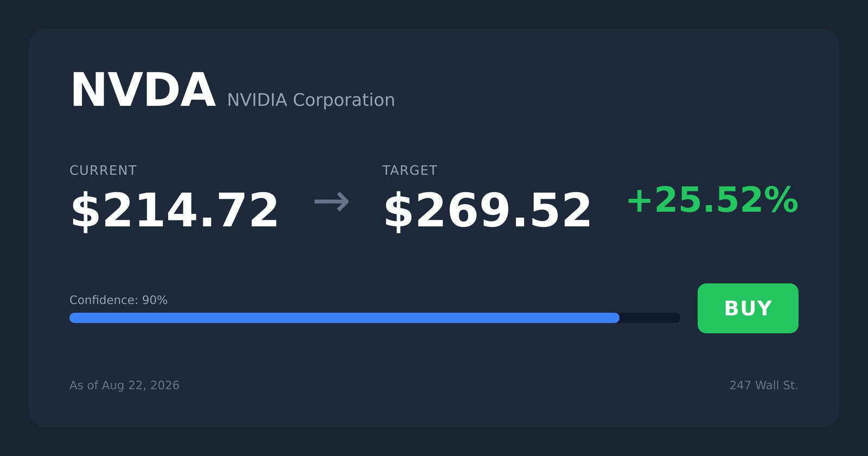Viewport: 868px width, 456px height.
Task: Click the NVDA ticker symbol
Action: pos(143,91)
